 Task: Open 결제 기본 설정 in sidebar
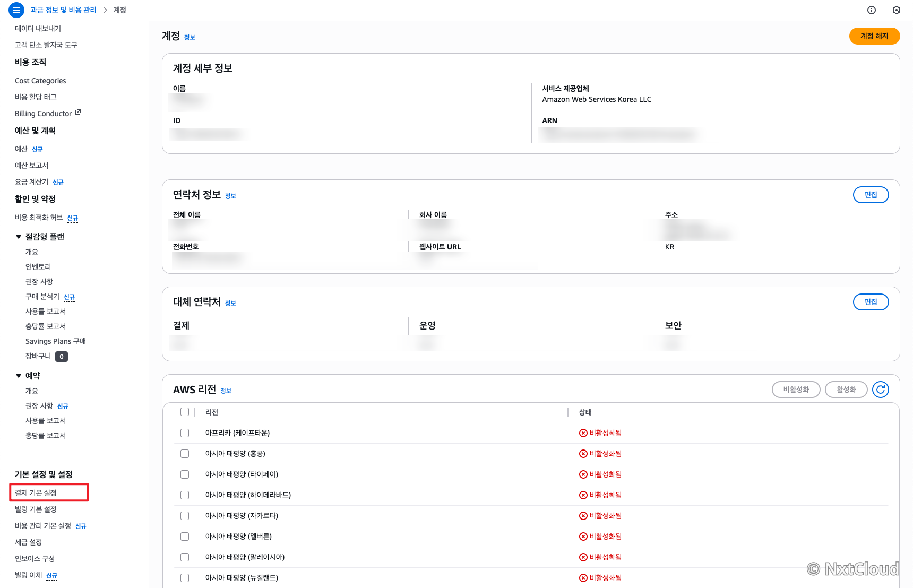(36, 493)
